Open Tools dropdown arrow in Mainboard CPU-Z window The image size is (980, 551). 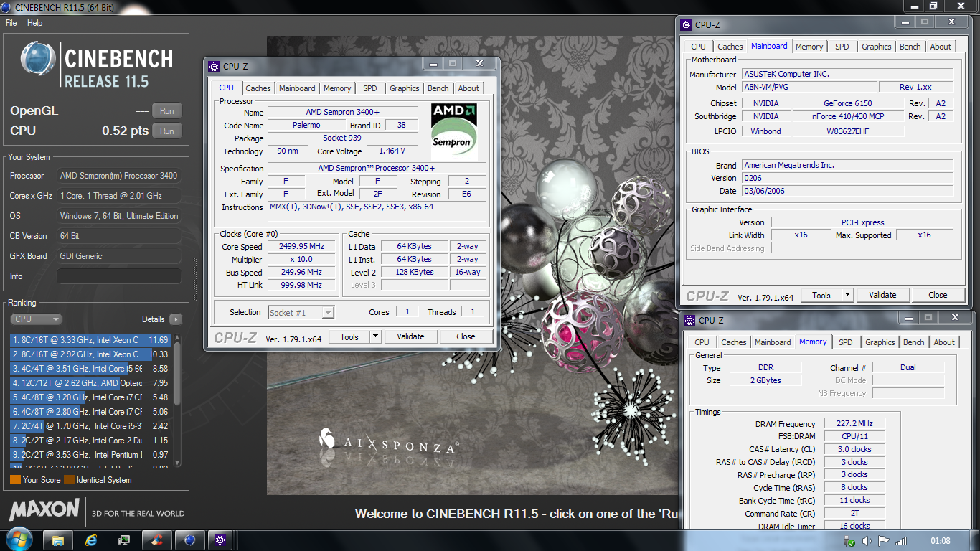point(847,295)
